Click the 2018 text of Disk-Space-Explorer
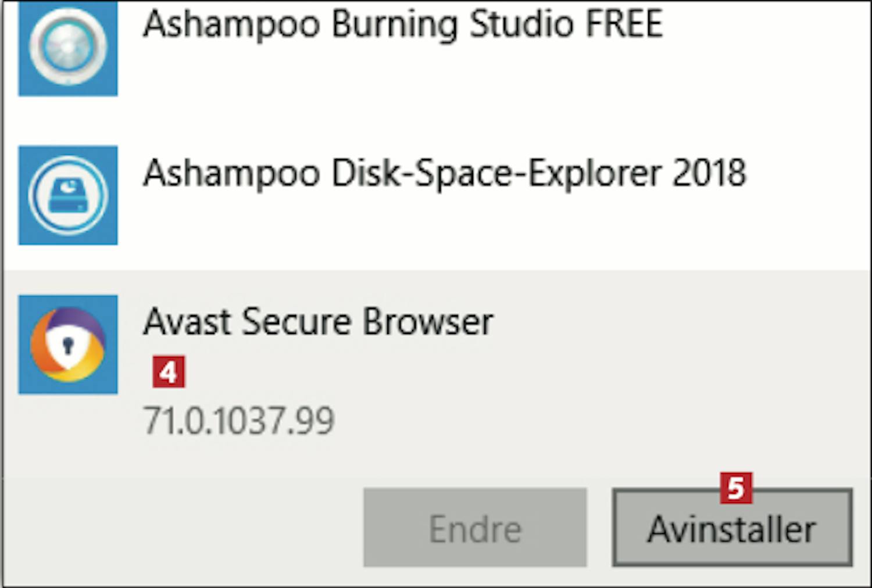The image size is (872, 588). point(709,173)
